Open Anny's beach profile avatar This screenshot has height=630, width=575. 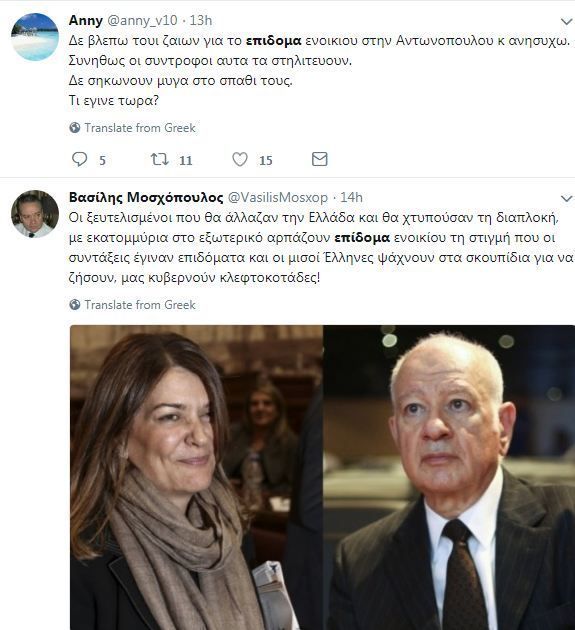point(35,37)
